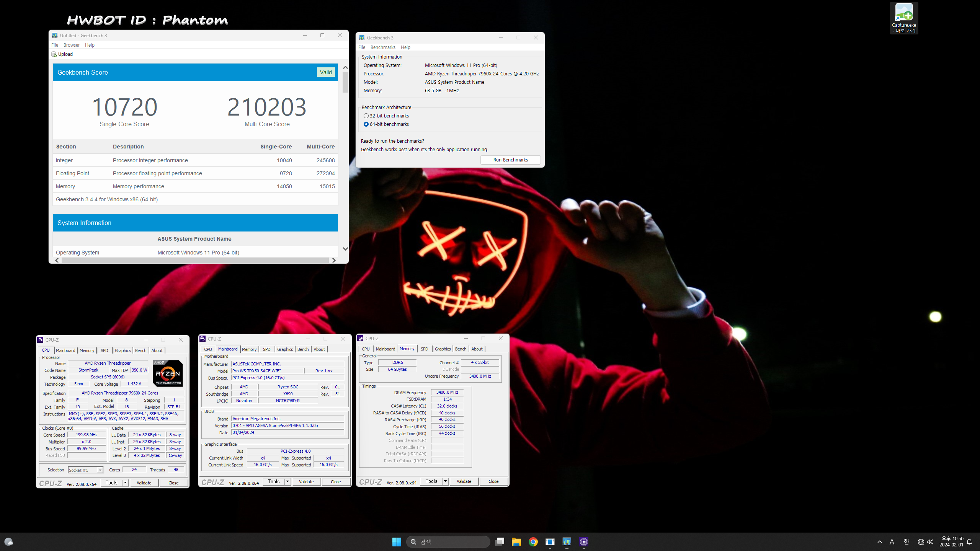Viewport: 980px width, 551px height.
Task: Click Tools button in Memory CPU-Z window
Action: pos(431,481)
